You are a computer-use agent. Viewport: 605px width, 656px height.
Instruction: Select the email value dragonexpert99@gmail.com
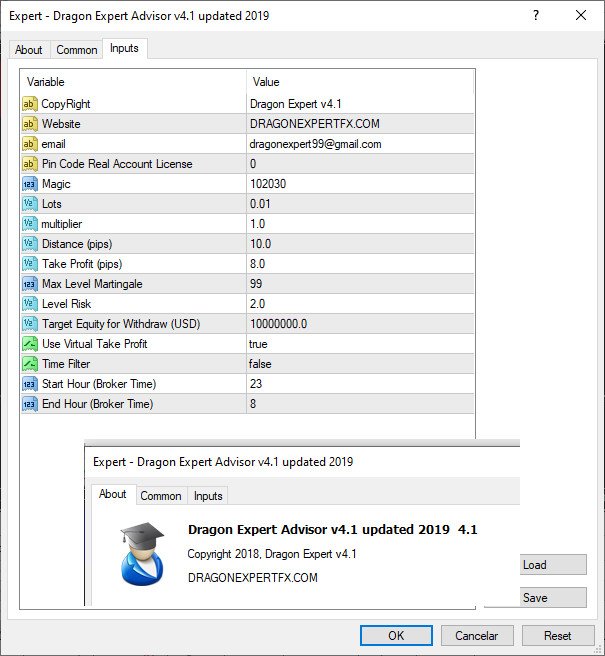[x=361, y=144]
